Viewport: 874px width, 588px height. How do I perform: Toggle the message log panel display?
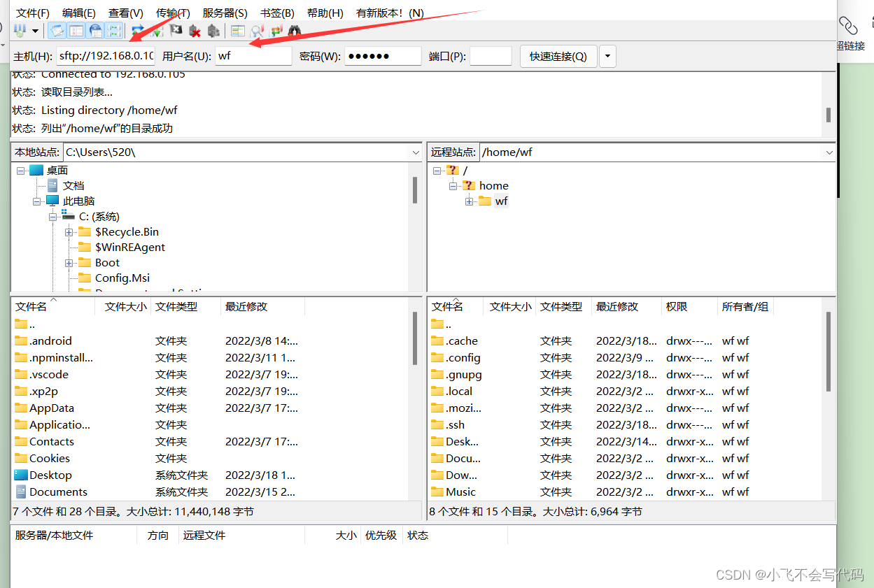coord(57,30)
